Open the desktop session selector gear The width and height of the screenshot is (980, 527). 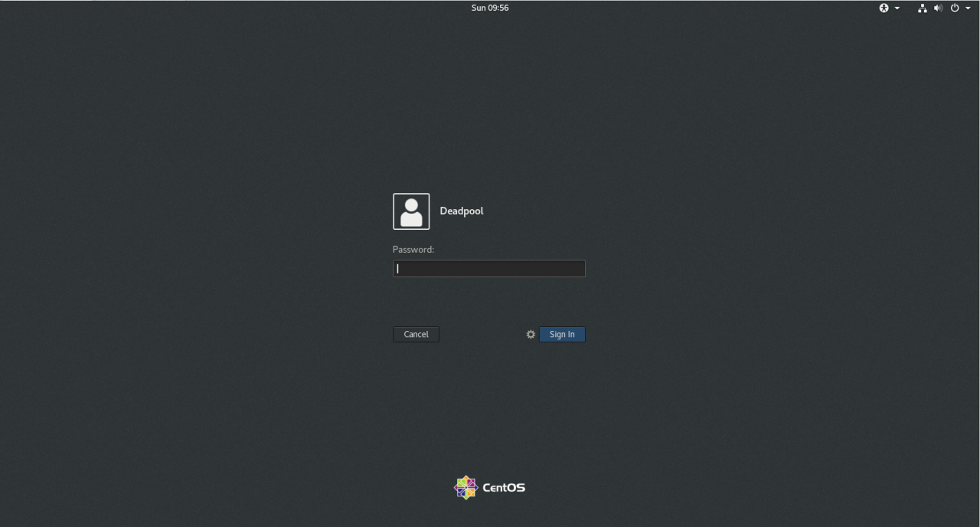point(531,334)
